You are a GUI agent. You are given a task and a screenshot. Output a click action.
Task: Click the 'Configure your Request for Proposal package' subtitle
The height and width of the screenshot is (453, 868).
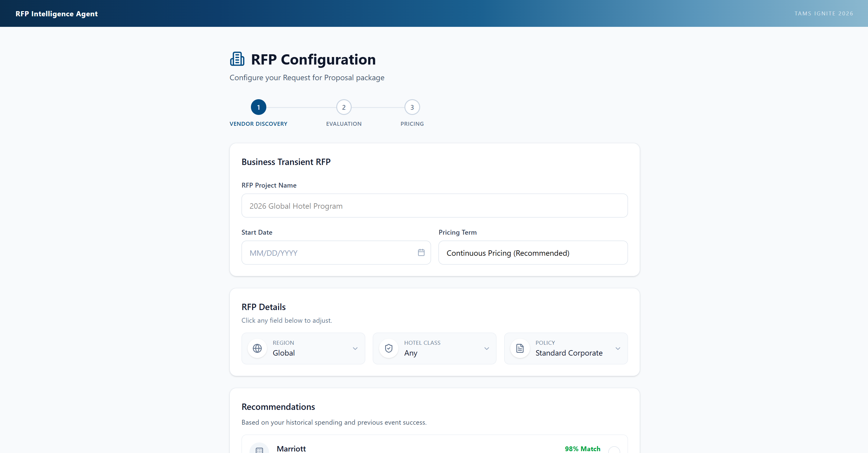tap(307, 78)
